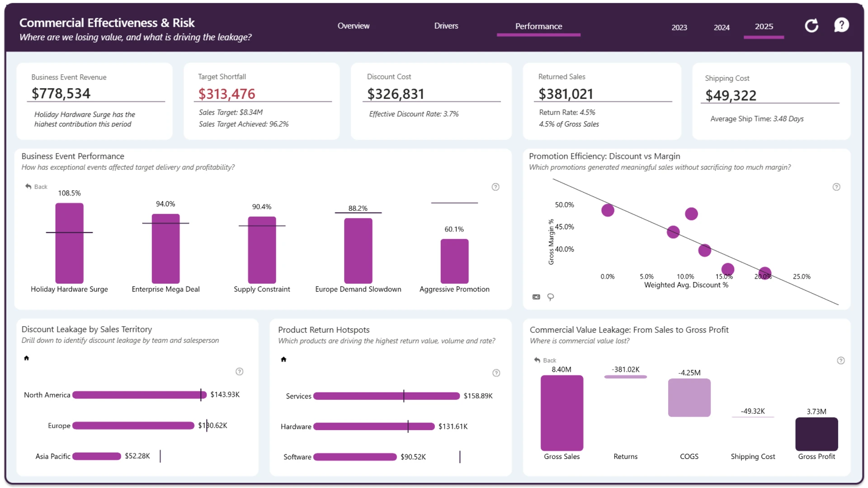
Task: Click Back in Commercial Value Leakage chart
Action: pyautogui.click(x=545, y=360)
